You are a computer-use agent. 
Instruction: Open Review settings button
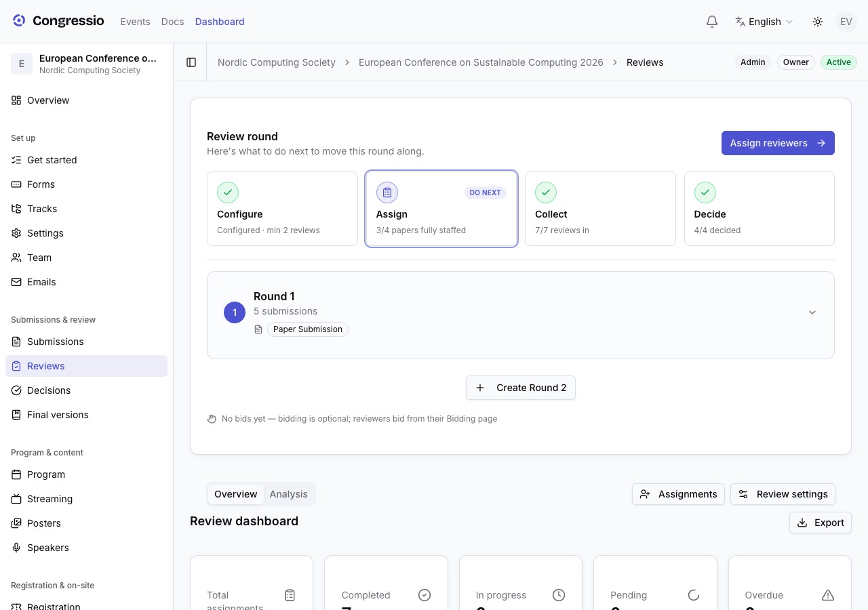(783, 494)
